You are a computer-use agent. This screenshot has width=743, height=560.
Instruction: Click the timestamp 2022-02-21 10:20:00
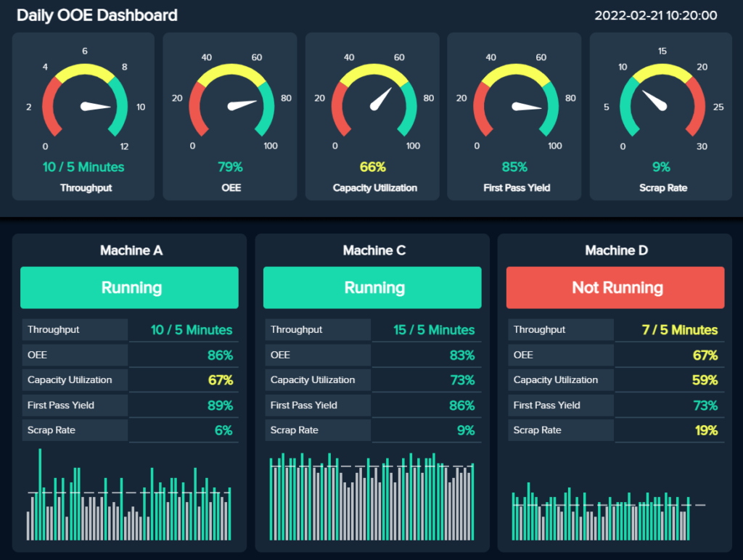655,15
